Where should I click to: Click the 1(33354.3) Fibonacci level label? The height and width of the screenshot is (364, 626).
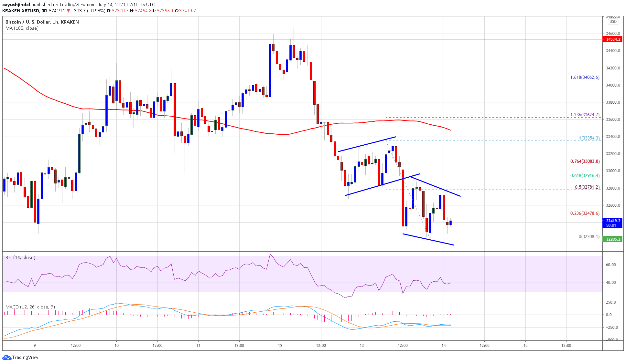tap(589, 138)
